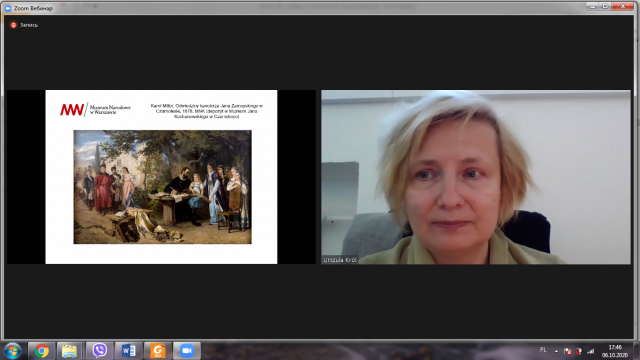Open the PL language selector
The image size is (640, 360).
tap(543, 350)
